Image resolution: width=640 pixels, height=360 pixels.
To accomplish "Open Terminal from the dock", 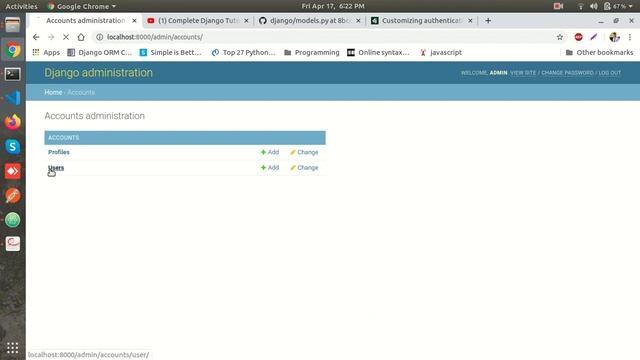I will (x=13, y=74).
